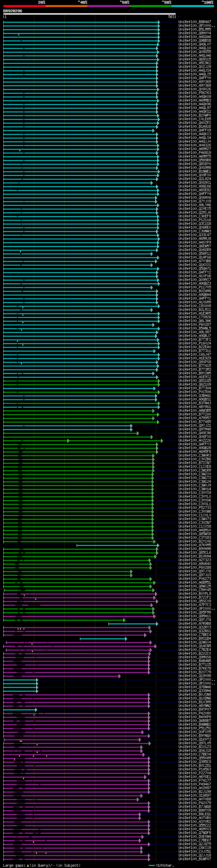
Task: Select hit label UniRef100_Q9BBS8
Action: click(x=195, y=41)
